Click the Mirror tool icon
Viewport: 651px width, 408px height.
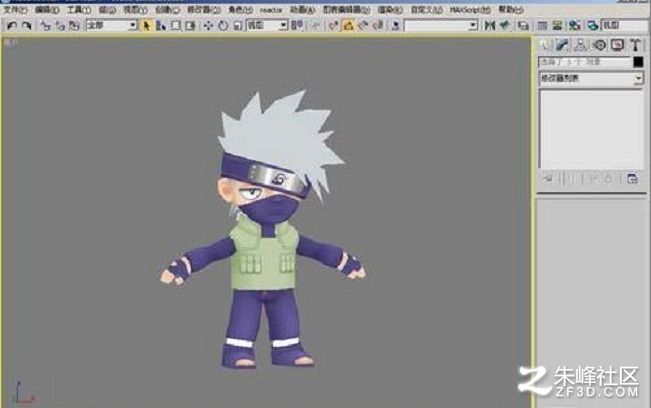tap(490, 26)
